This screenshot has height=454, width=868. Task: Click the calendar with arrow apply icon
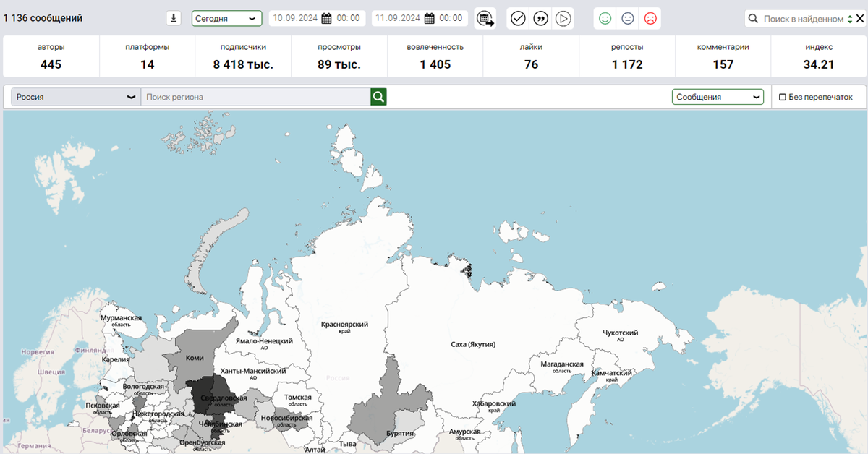click(x=485, y=19)
